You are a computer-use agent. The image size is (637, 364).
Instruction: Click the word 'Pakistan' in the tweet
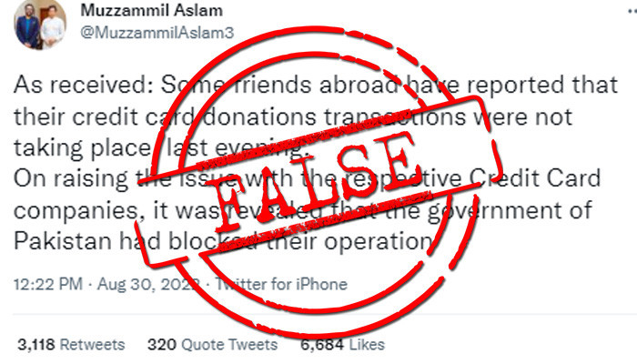pos(63,241)
